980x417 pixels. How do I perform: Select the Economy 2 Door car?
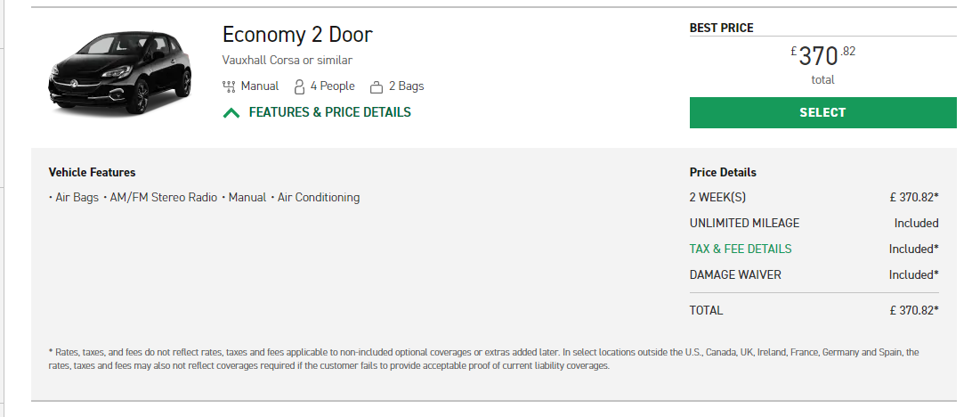pos(822,112)
